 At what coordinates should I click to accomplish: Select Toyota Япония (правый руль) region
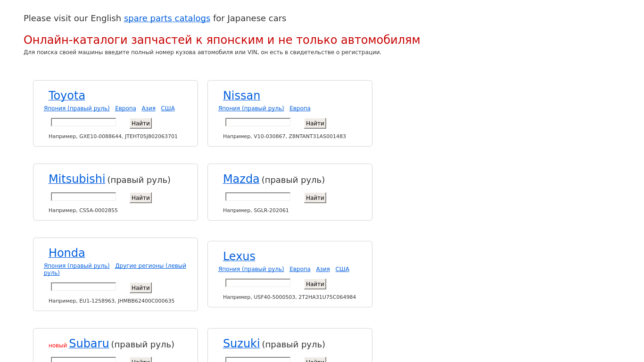pyautogui.click(x=77, y=108)
